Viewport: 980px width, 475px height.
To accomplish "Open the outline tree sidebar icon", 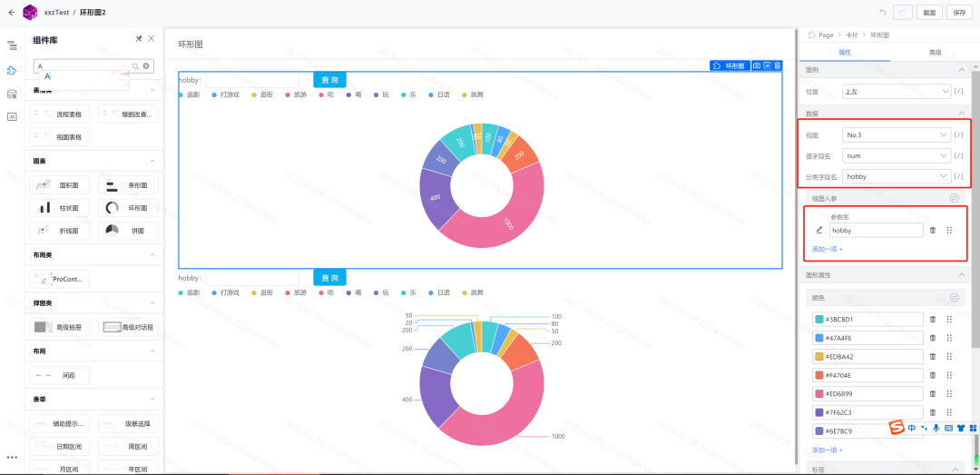I will pos(12,46).
